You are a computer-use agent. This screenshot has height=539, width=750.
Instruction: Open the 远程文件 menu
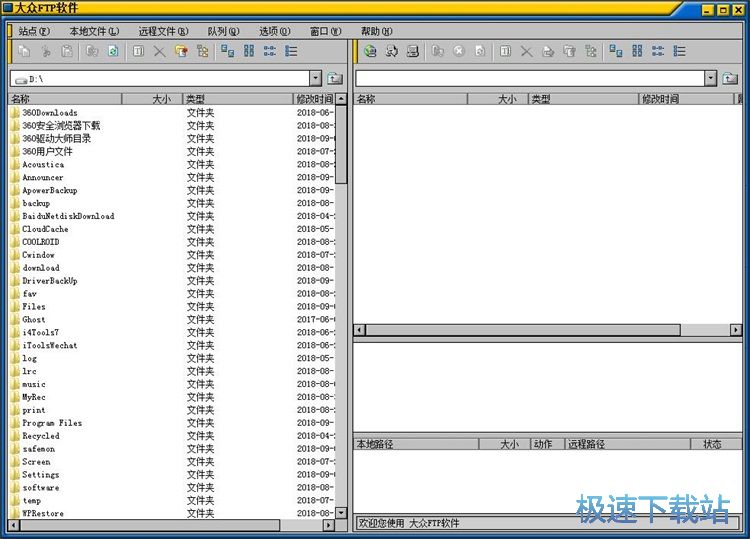[164, 31]
